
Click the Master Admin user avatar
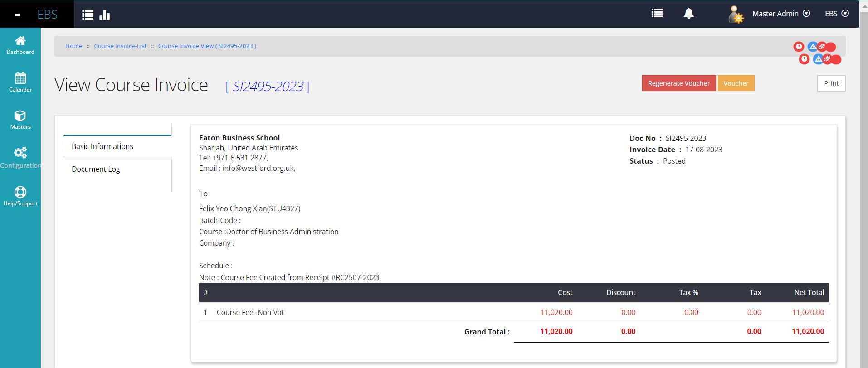click(x=735, y=15)
